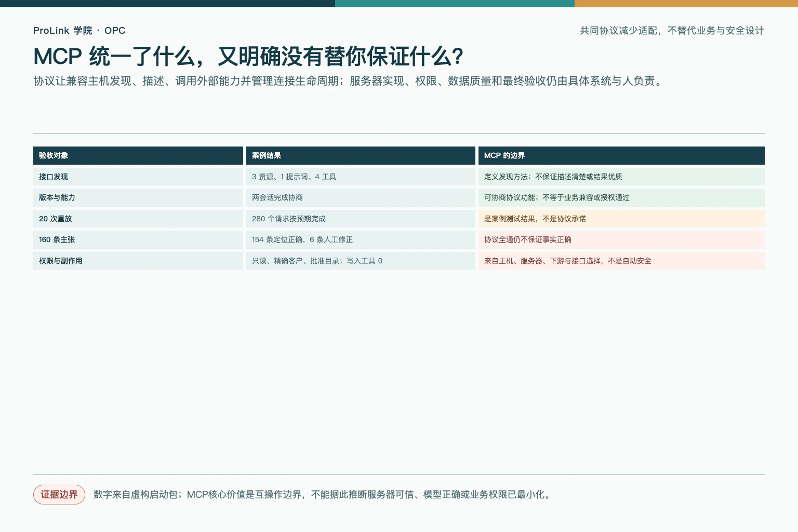
Task: Click the 案例结果 column header
Action: [x=361, y=155]
